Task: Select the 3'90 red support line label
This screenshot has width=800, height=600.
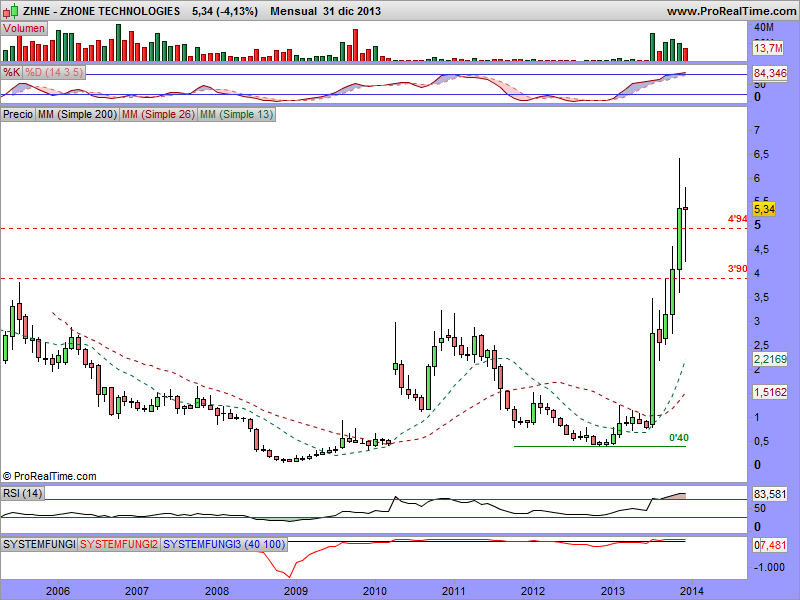Action: pos(737,268)
